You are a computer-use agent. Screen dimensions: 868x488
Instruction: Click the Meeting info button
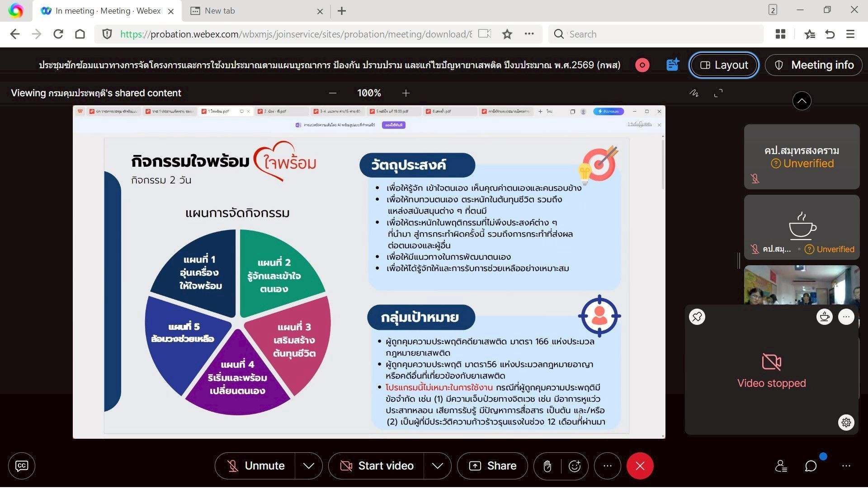click(x=814, y=65)
